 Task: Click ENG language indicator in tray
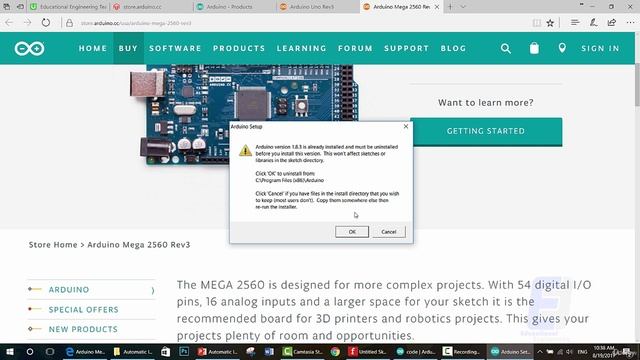click(x=582, y=351)
